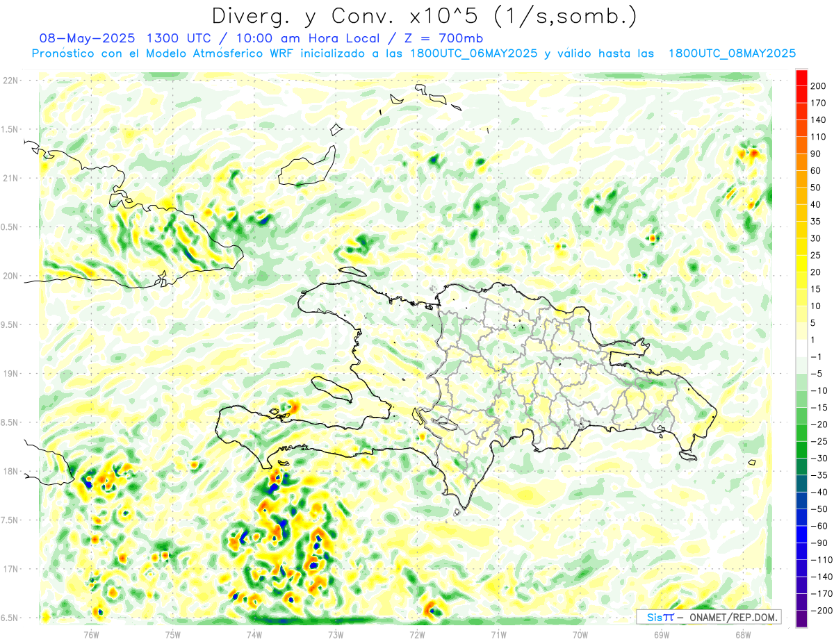Screen dimensions: 834x644
Task: Click the 22N latitude label
Action: click(x=10, y=81)
